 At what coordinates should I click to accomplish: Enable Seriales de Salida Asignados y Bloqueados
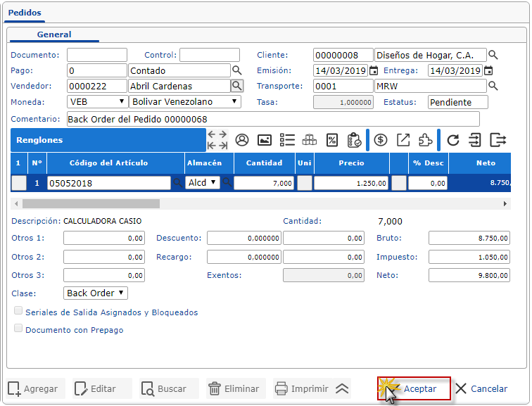(18, 312)
